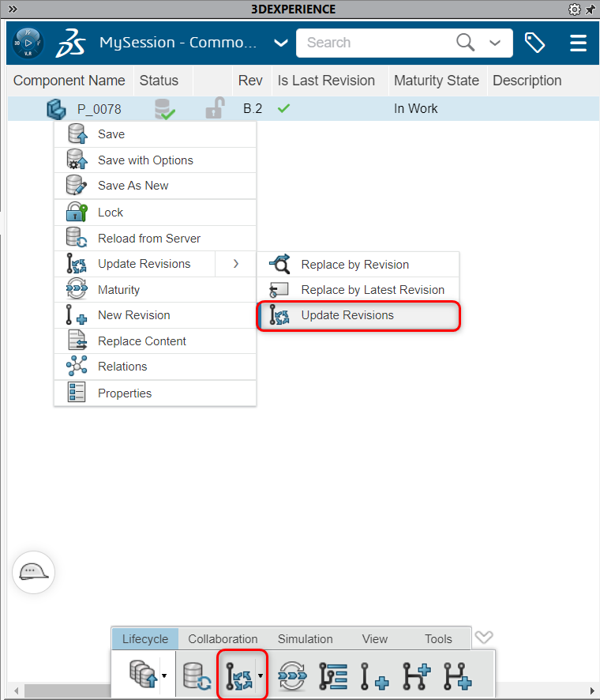The width and height of the screenshot is (600, 700).
Task: Expand the search options chevron
Action: [494, 43]
